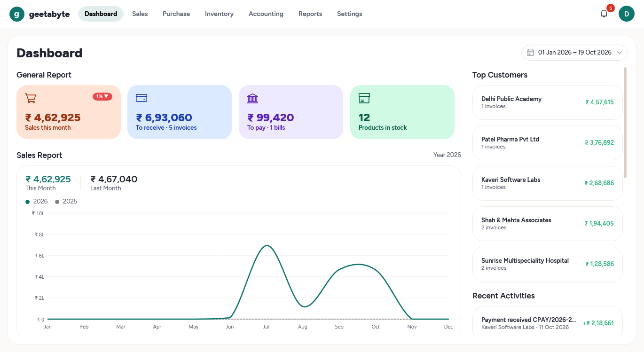This screenshot has height=352, width=644.
Task: Click the ₹ 1,28,586 amount
Action: (x=599, y=264)
